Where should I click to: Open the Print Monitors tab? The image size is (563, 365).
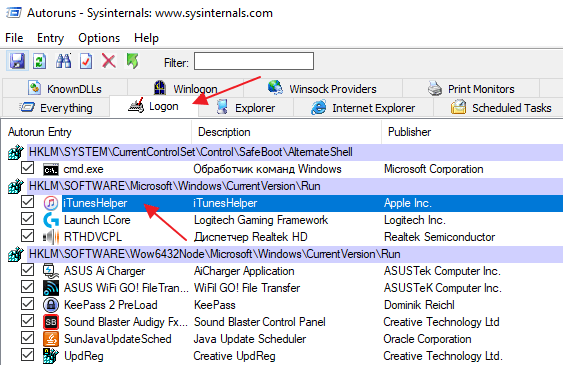coord(471,88)
